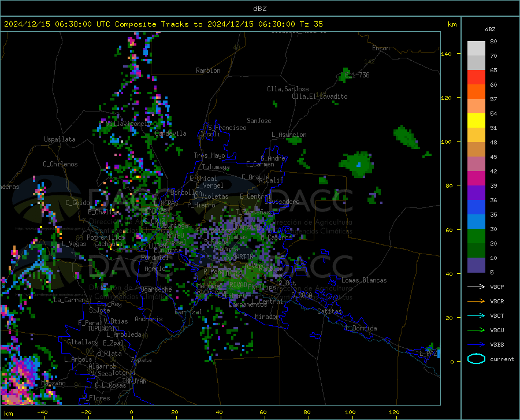Image resolution: width=520 pixels, height=420 pixels.
Task: Click the Tulumaya map label
Action: [x=216, y=167]
